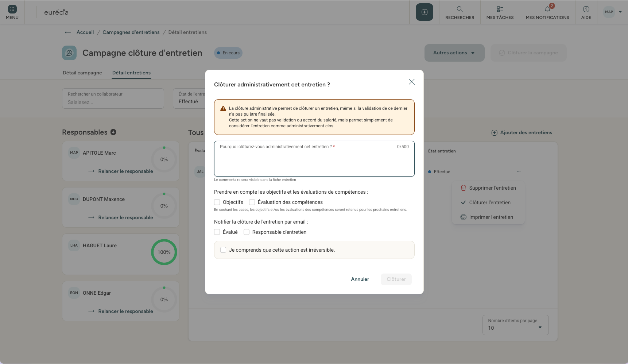Open the Mes Tâches task list icon
The image size is (628, 364).
tap(500, 9)
